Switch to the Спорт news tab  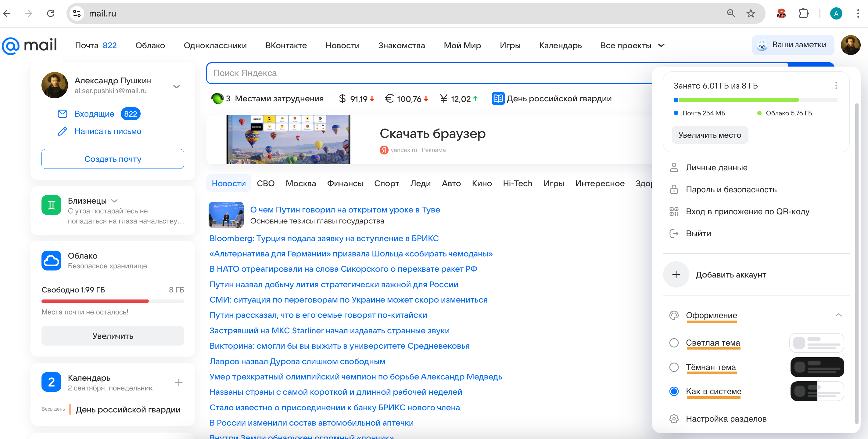pos(386,183)
